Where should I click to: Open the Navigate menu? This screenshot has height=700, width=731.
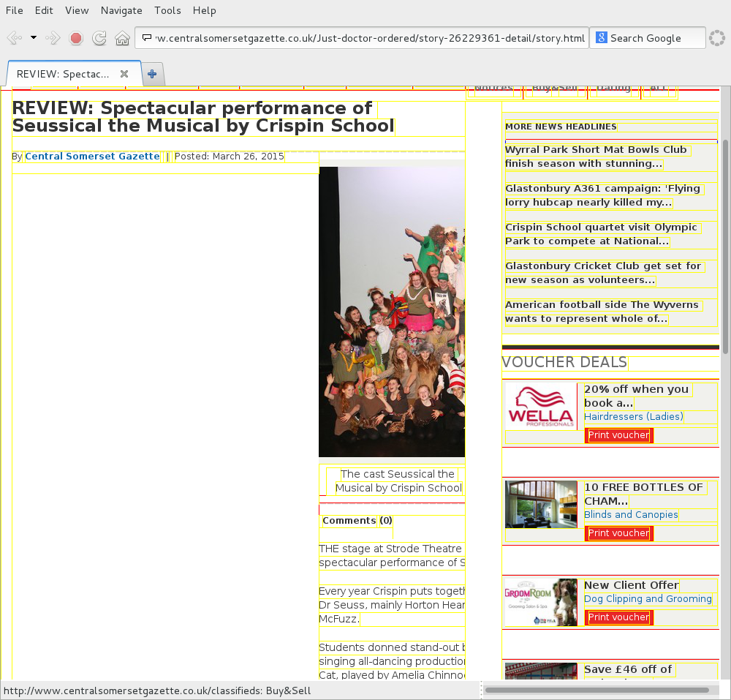click(x=121, y=10)
